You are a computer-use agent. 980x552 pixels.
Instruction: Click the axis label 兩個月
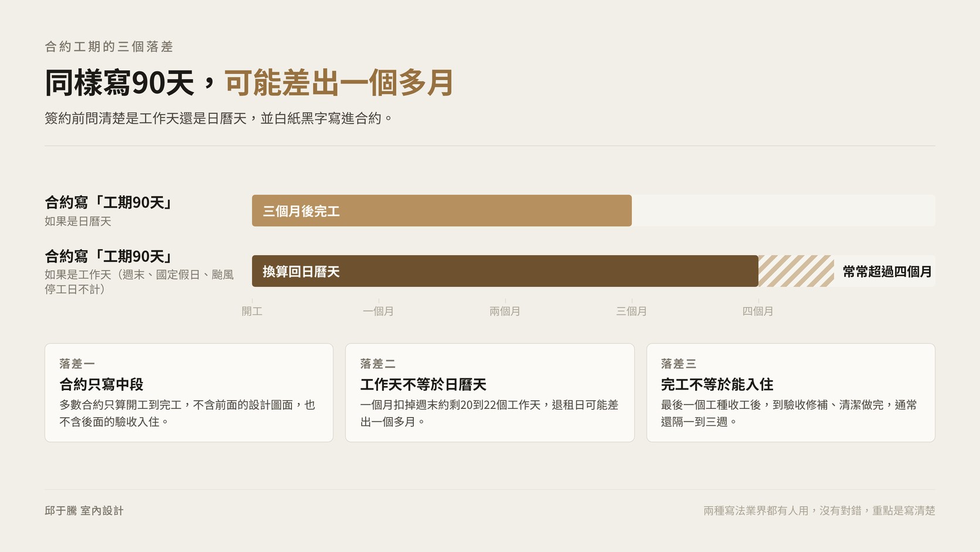pyautogui.click(x=505, y=311)
